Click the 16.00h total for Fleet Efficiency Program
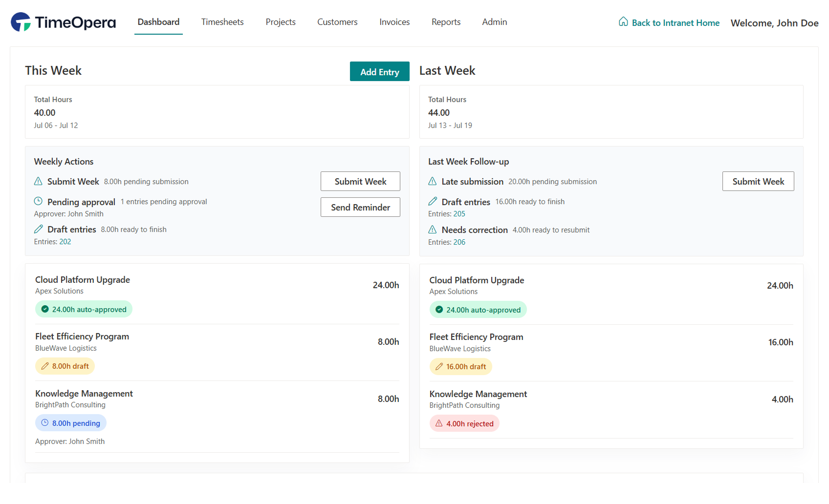The image size is (829, 504). point(781,342)
